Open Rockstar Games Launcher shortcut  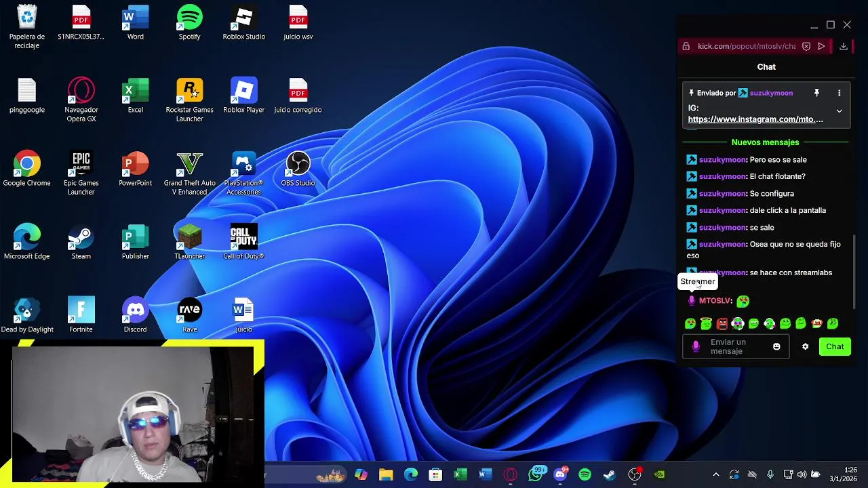pos(190,100)
